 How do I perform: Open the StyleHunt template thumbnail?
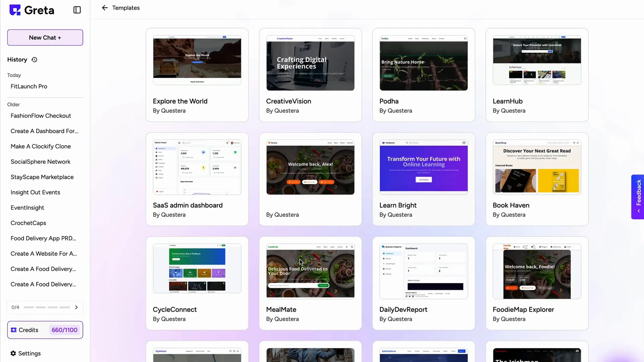(x=197, y=355)
